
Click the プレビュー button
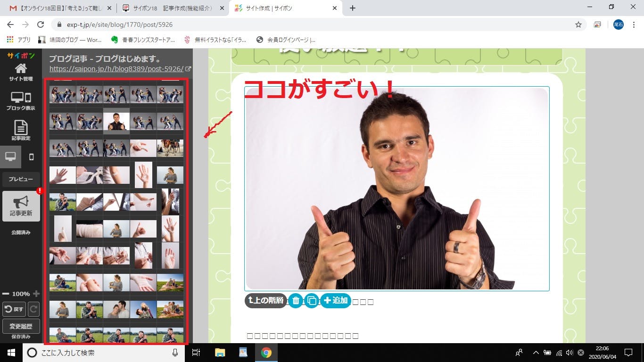pyautogui.click(x=21, y=180)
